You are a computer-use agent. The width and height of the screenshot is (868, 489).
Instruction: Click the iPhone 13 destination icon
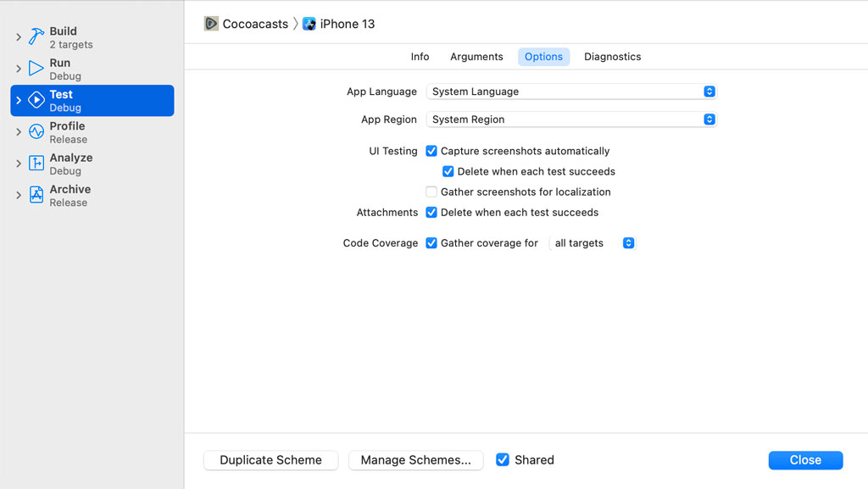[310, 24]
